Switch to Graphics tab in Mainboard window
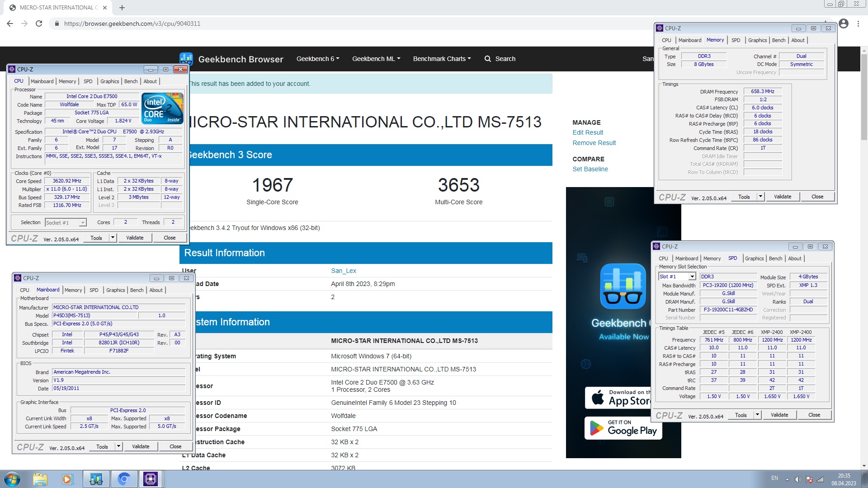 [115, 290]
